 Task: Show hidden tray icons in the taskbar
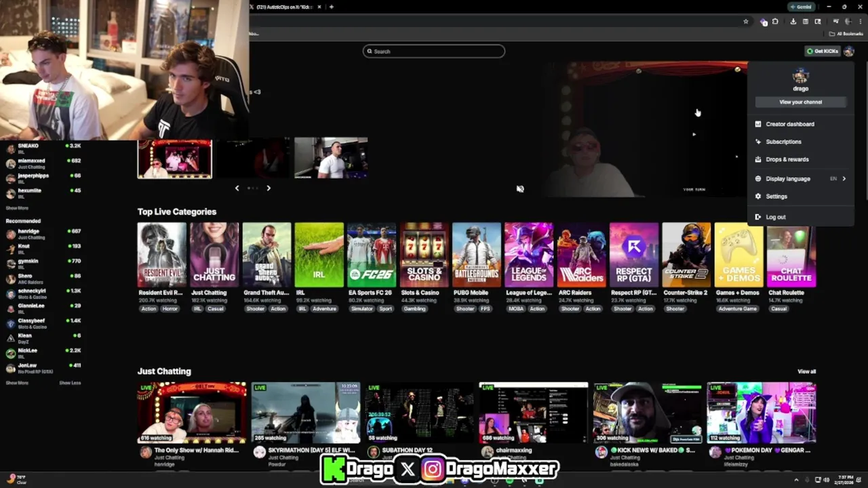pyautogui.click(x=796, y=480)
